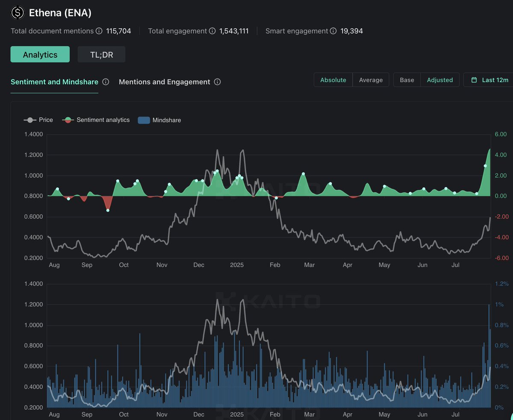Select the Base option

coord(407,80)
